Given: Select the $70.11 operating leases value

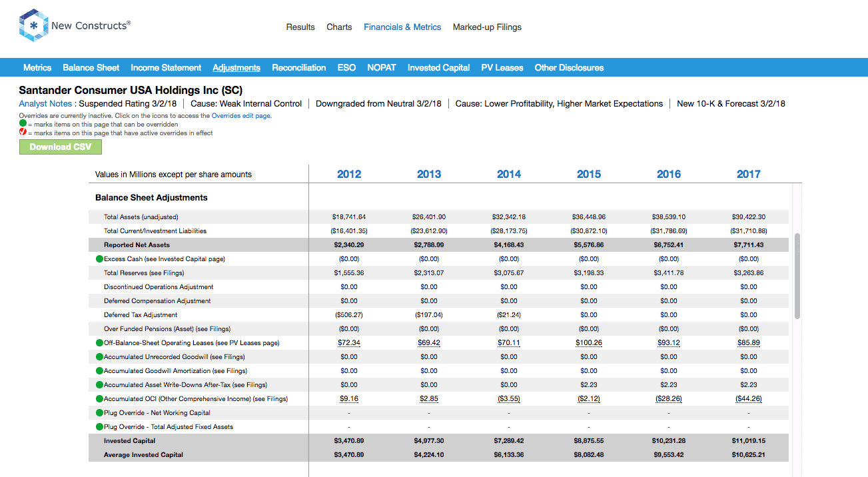Looking at the screenshot, I should pyautogui.click(x=509, y=342).
